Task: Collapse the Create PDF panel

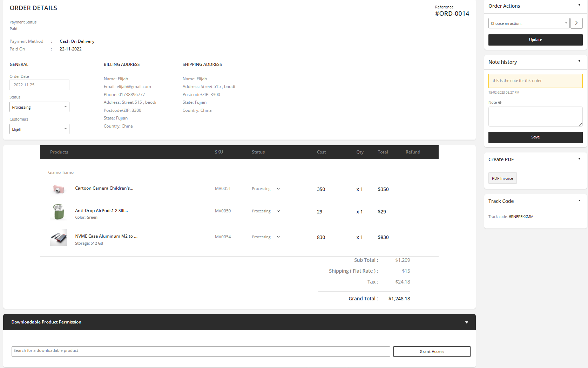Action: tap(579, 159)
